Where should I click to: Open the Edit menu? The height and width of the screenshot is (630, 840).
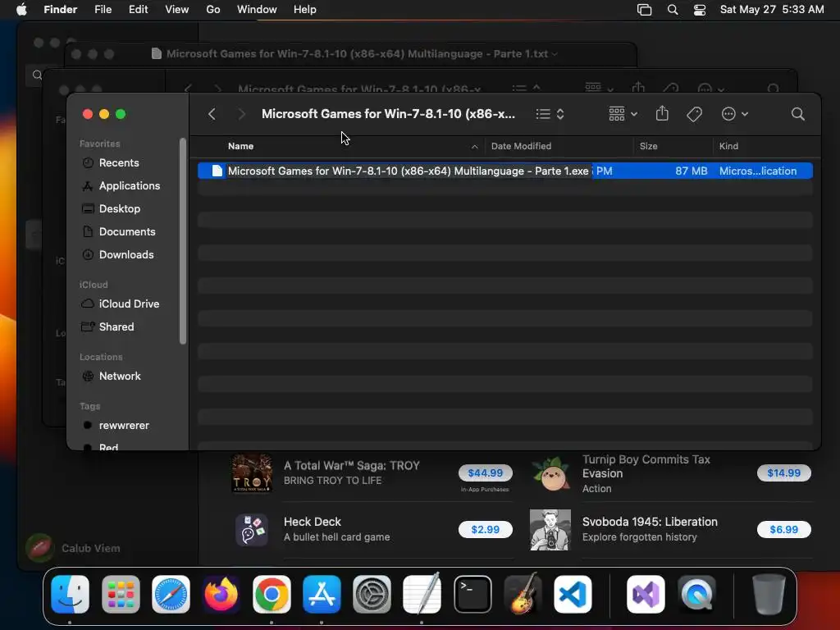pos(138,10)
